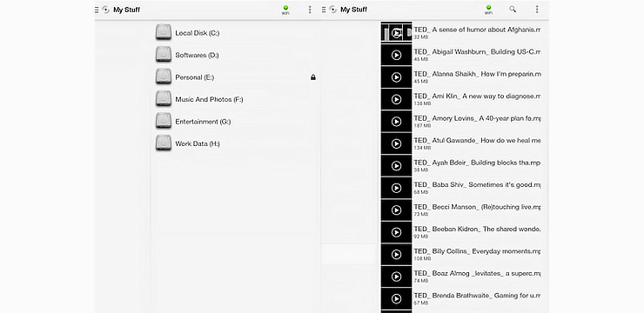
Task: Click lock icon on Personal (E:)
Action: [313, 77]
